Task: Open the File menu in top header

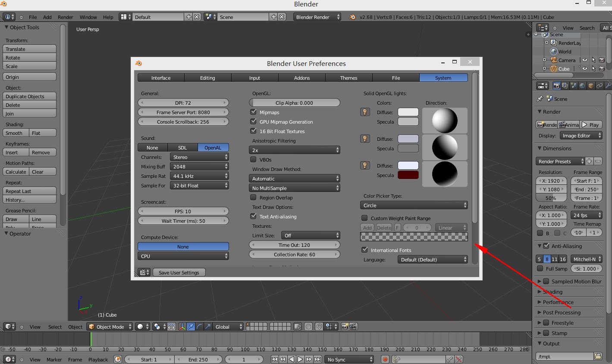Action: [33, 17]
